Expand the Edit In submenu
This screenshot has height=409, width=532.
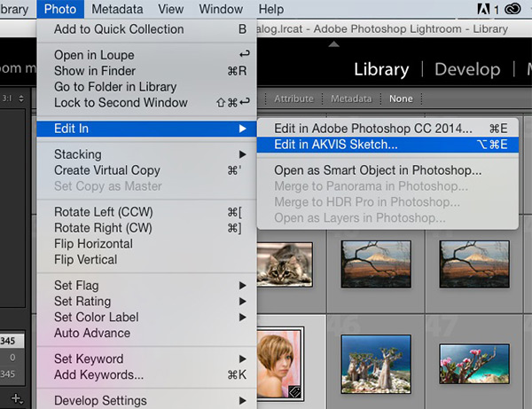pyautogui.click(x=146, y=129)
